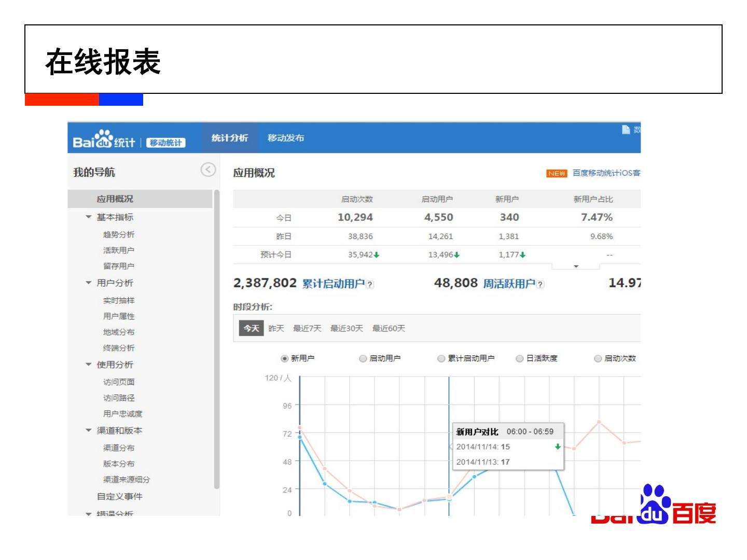This screenshot has width=747, height=560.
Task: Click help icon next to 累计启动用户
Action: [370, 285]
